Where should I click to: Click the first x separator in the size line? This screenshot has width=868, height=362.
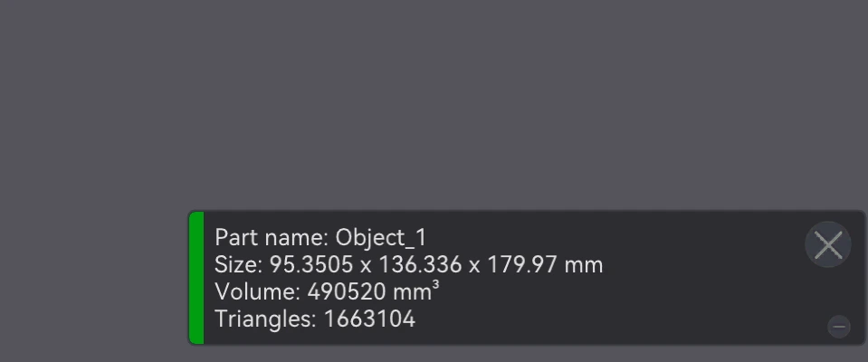(x=366, y=266)
